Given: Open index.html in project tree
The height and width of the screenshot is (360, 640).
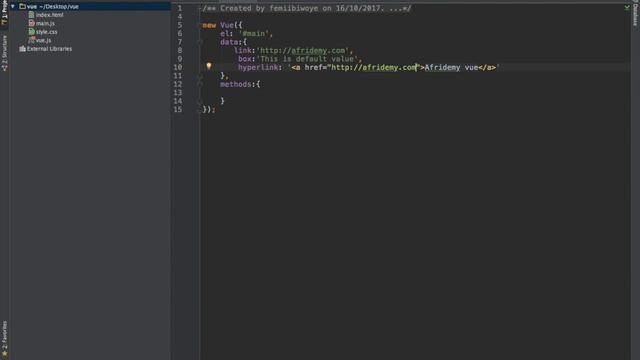Looking at the screenshot, I should coord(49,15).
